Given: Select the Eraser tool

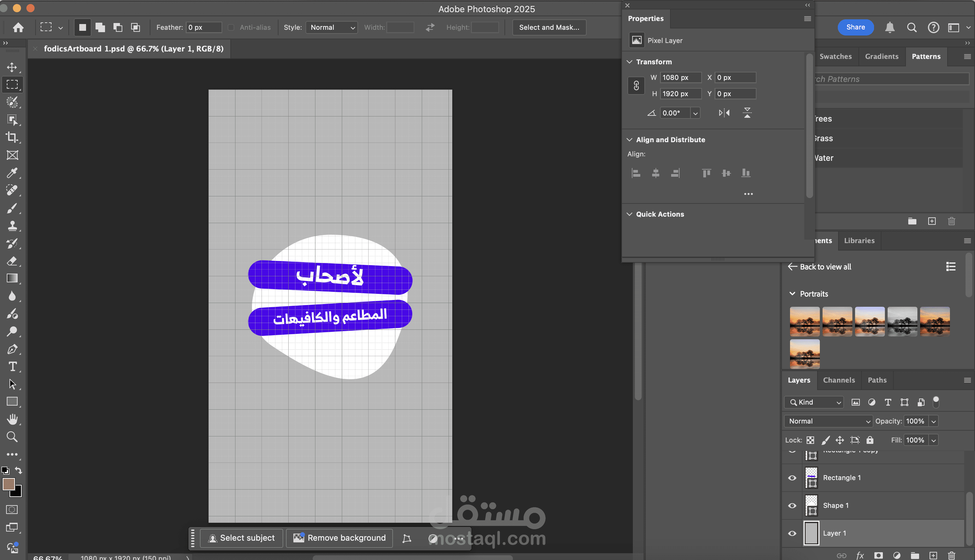Looking at the screenshot, I should point(12,261).
